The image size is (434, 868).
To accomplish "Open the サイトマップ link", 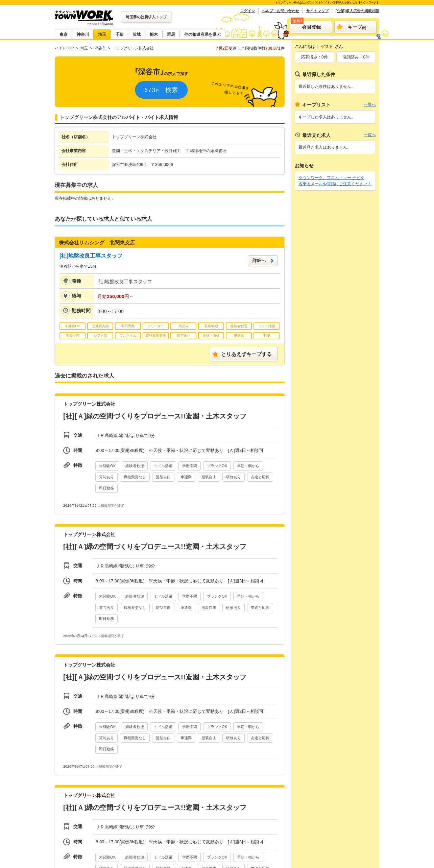I will click(x=317, y=11).
